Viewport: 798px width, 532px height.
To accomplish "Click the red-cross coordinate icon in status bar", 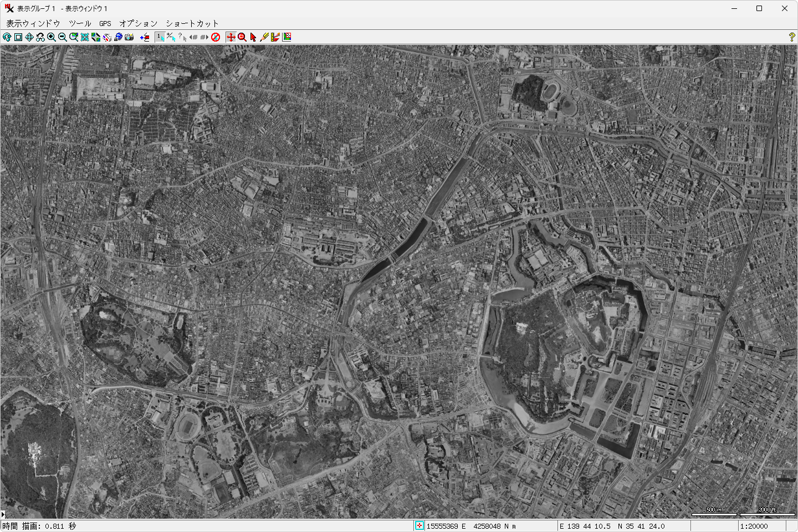I will 420,526.
